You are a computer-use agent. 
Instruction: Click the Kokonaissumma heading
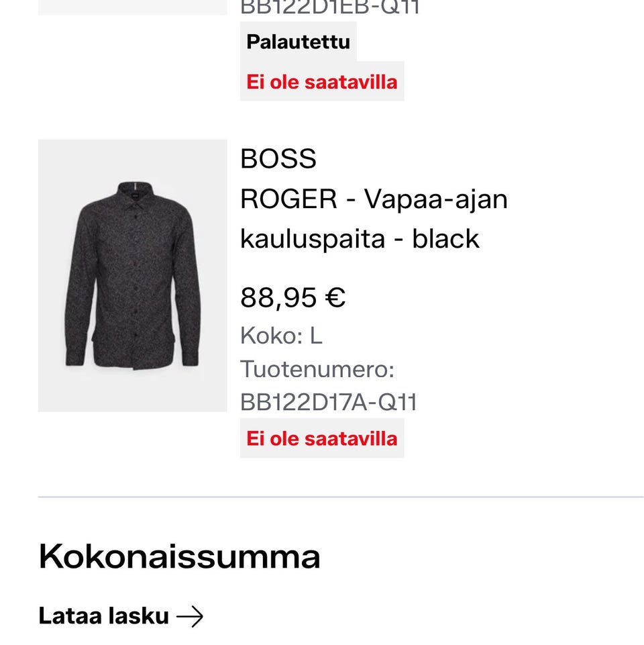click(x=180, y=556)
